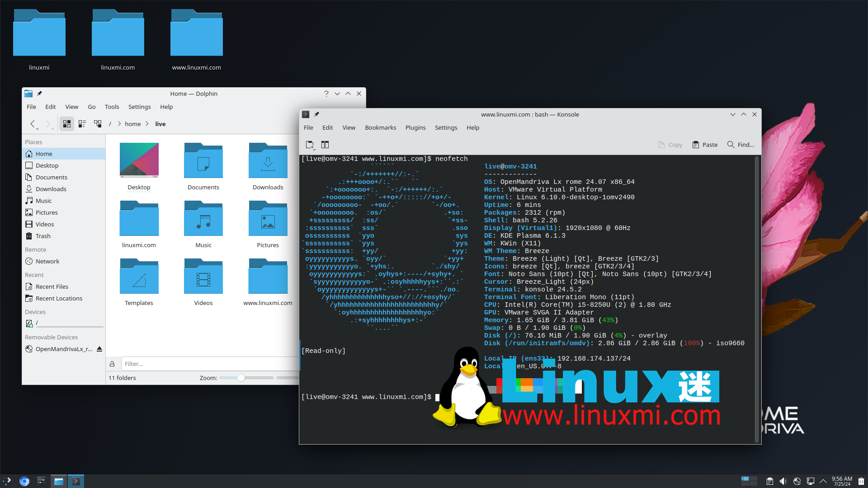
Task: Select Home in Places panel
Action: (64, 154)
